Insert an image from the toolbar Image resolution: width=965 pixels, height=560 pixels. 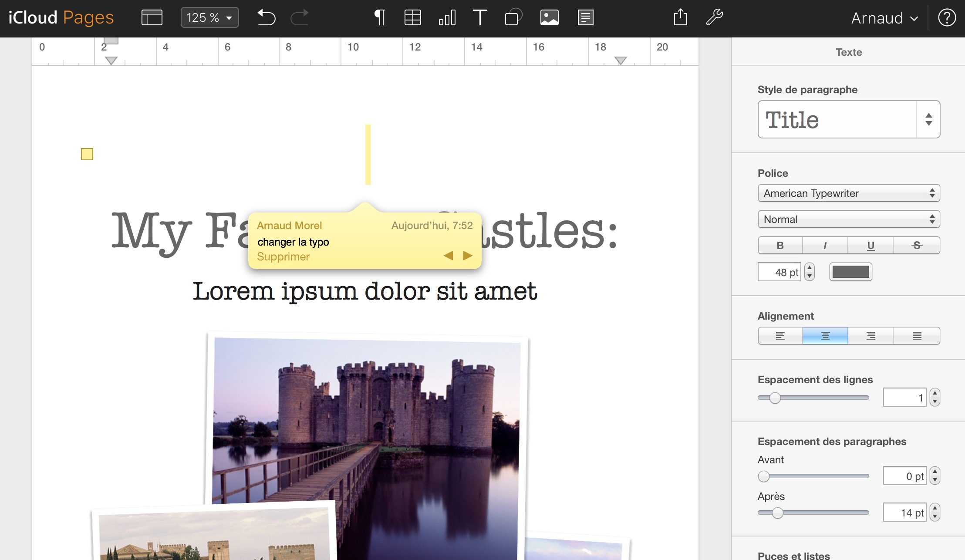pyautogui.click(x=550, y=18)
